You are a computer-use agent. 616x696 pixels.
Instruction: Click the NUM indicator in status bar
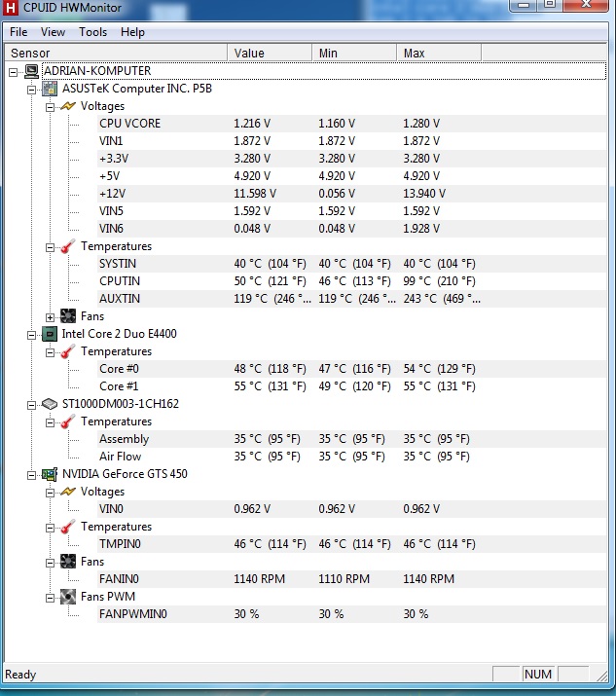click(538, 675)
